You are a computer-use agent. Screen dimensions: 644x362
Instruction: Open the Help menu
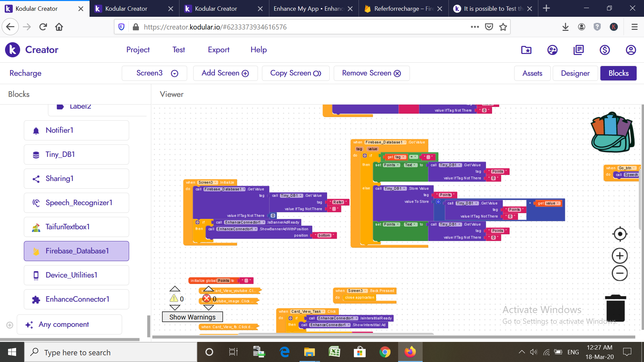click(x=259, y=50)
